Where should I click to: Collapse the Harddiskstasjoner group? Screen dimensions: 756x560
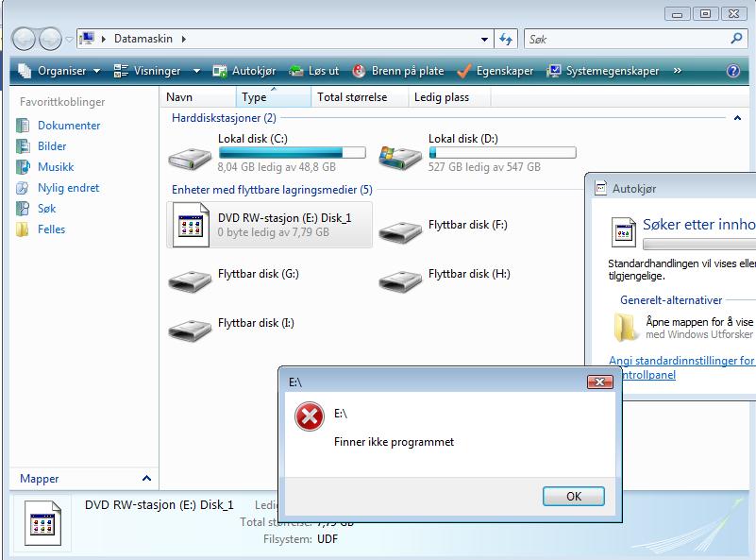tap(737, 118)
